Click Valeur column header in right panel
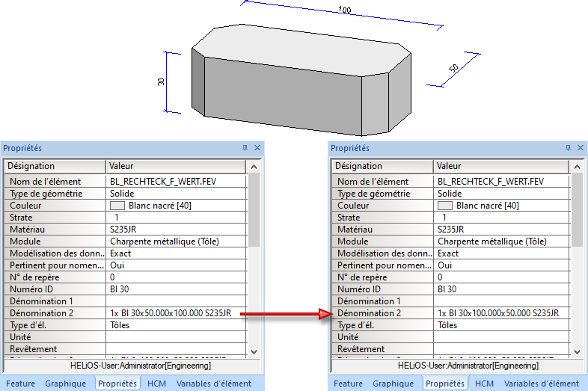The height and width of the screenshot is (391, 588). 501,166
